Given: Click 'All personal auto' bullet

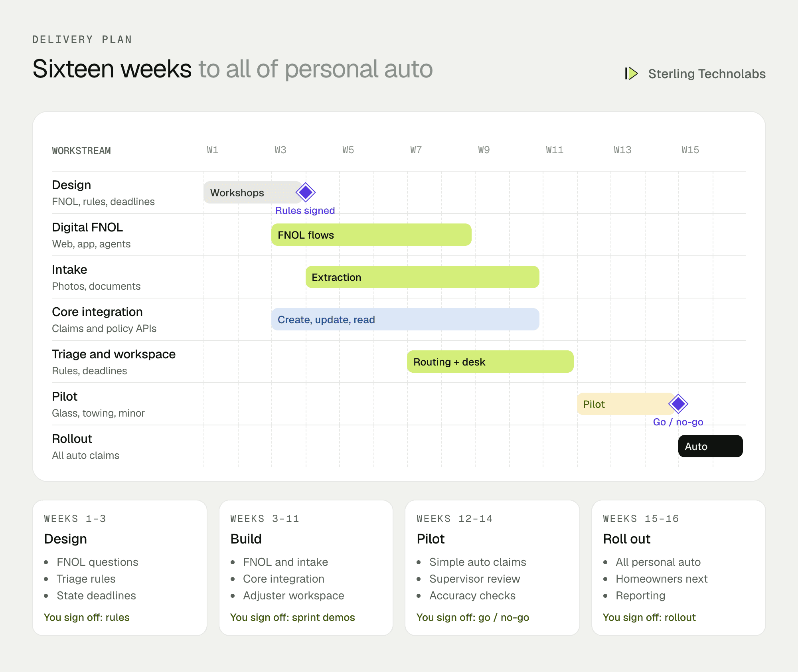Looking at the screenshot, I should [x=658, y=562].
